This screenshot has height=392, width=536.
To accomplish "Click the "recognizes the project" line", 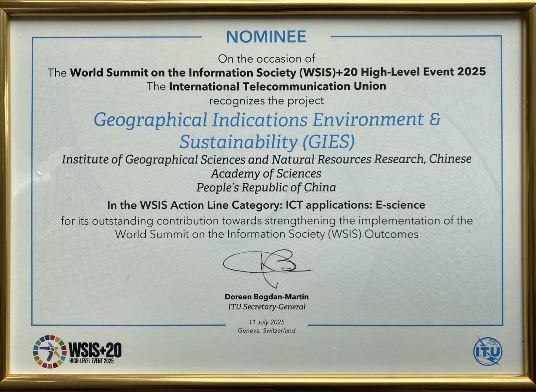I will tap(267, 101).
